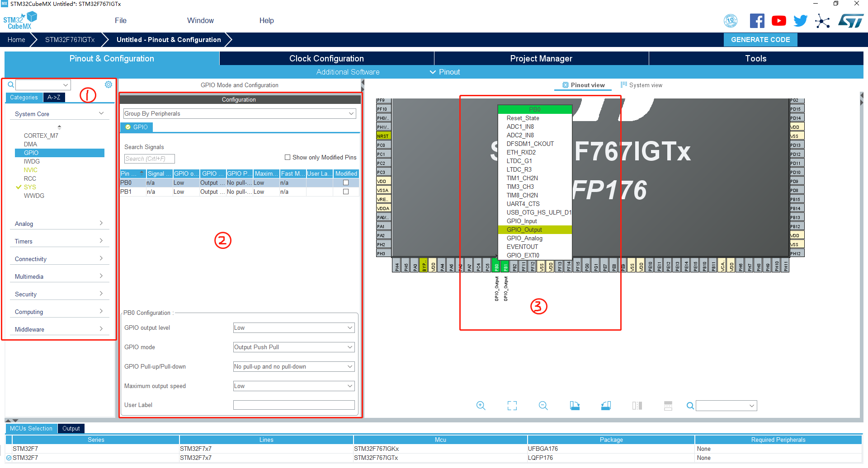Viewport: 868px width, 468px height.
Task: Click the STM32CubeMX logo
Action: pos(20,21)
